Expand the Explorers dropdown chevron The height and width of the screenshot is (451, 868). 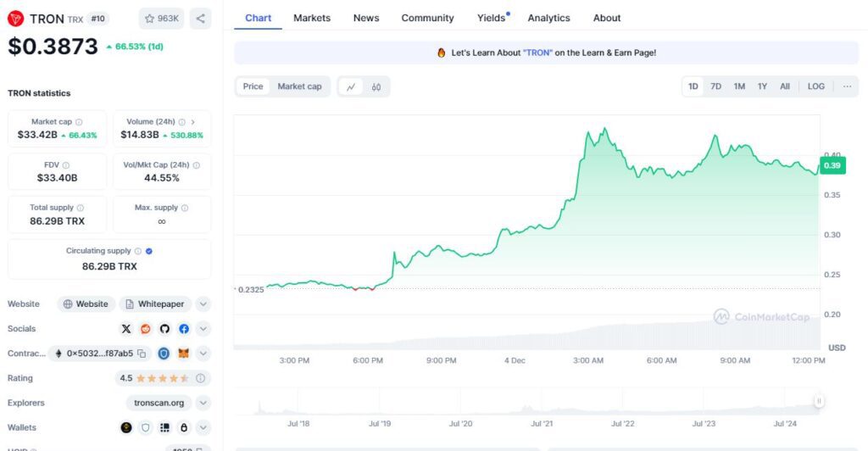pos(203,403)
